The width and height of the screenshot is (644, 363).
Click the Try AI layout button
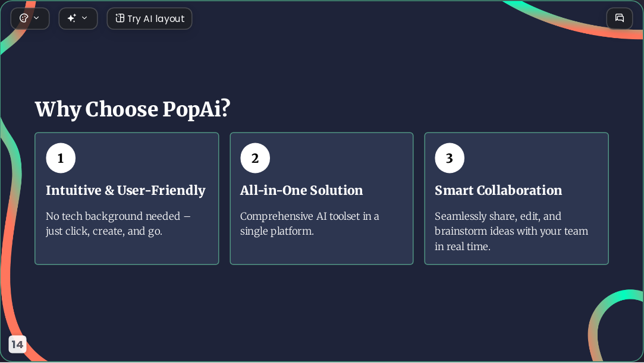pyautogui.click(x=149, y=18)
